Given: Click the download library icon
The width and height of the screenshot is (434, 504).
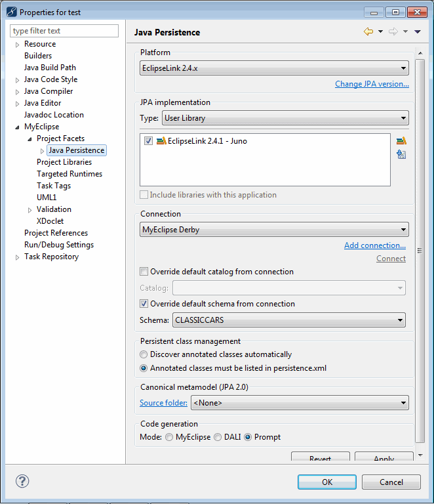Looking at the screenshot, I should 401,154.
